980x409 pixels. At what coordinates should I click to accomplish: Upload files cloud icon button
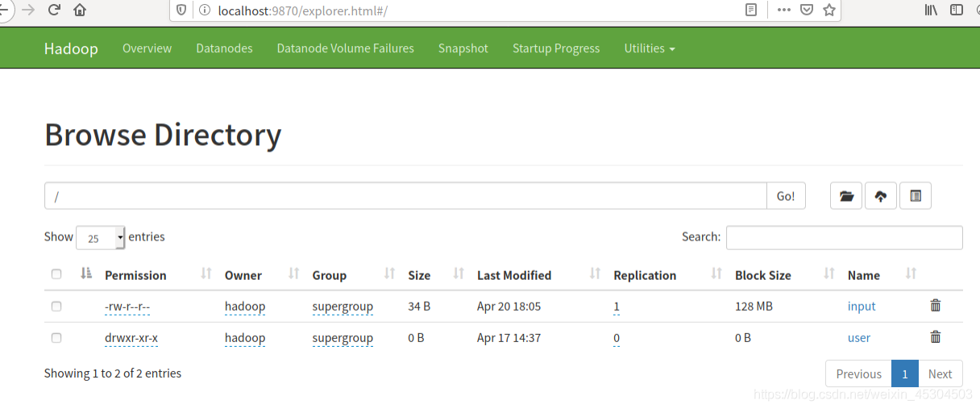tap(881, 196)
